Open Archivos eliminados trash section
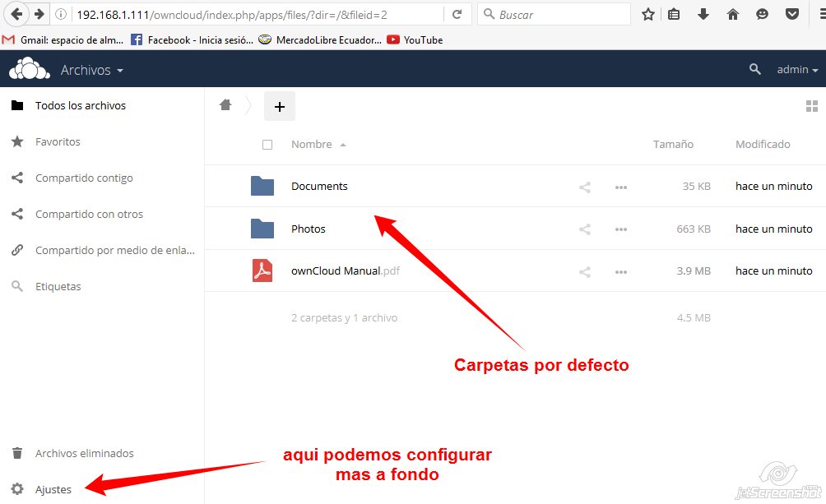The width and height of the screenshot is (826, 504). pyautogui.click(x=84, y=453)
